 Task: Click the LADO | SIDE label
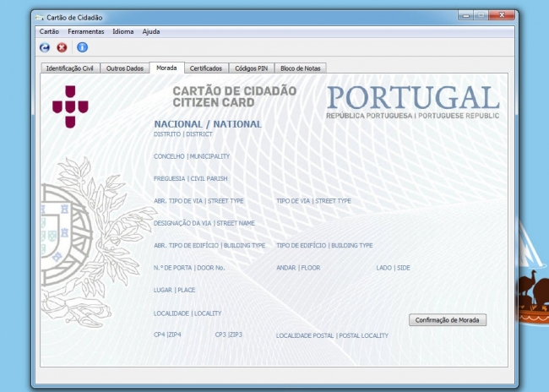click(x=393, y=268)
